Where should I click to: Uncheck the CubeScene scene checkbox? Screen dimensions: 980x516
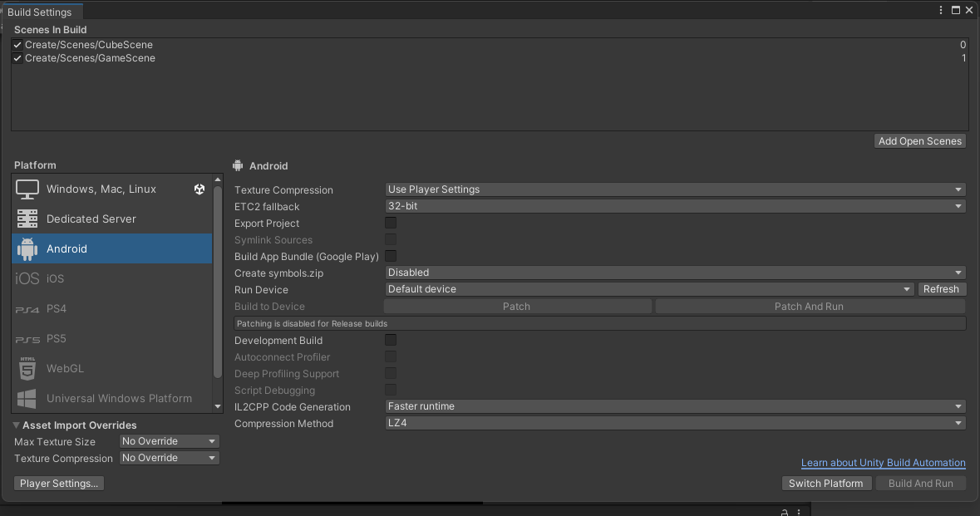tap(17, 45)
